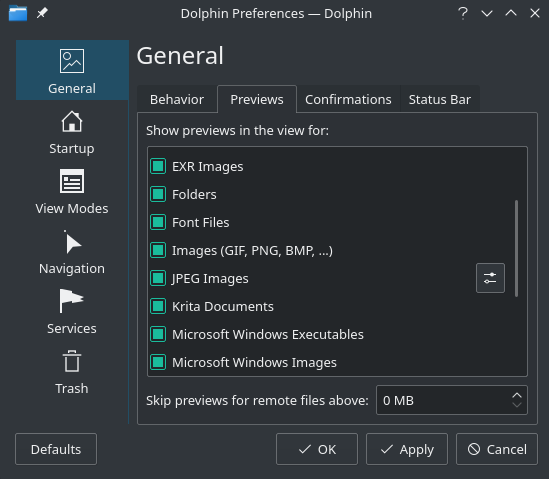The width and height of the screenshot is (549, 479).
Task: Open the Startup settings page
Action: (x=72, y=133)
